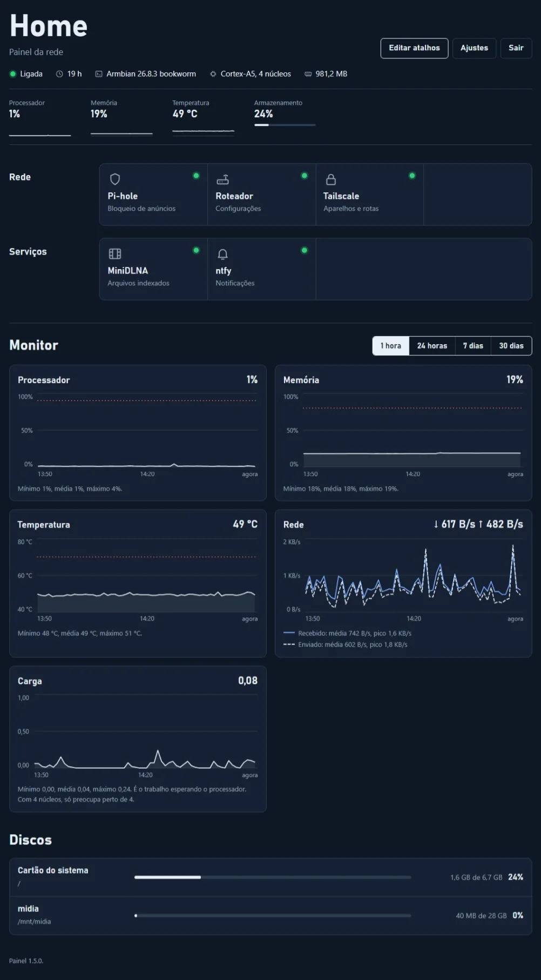This screenshot has width=541, height=980.
Task: Click the Carga value '0,08'
Action: tap(248, 681)
